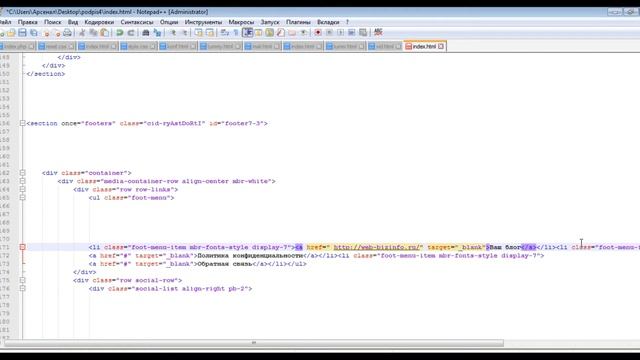
Task: Save the current file using the Save icon
Action: coord(22,33)
